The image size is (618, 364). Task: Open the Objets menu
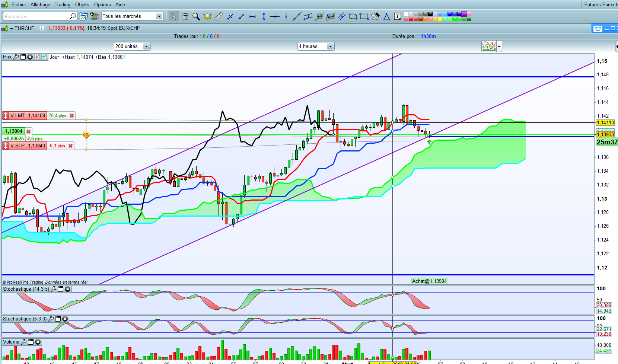pyautogui.click(x=82, y=5)
